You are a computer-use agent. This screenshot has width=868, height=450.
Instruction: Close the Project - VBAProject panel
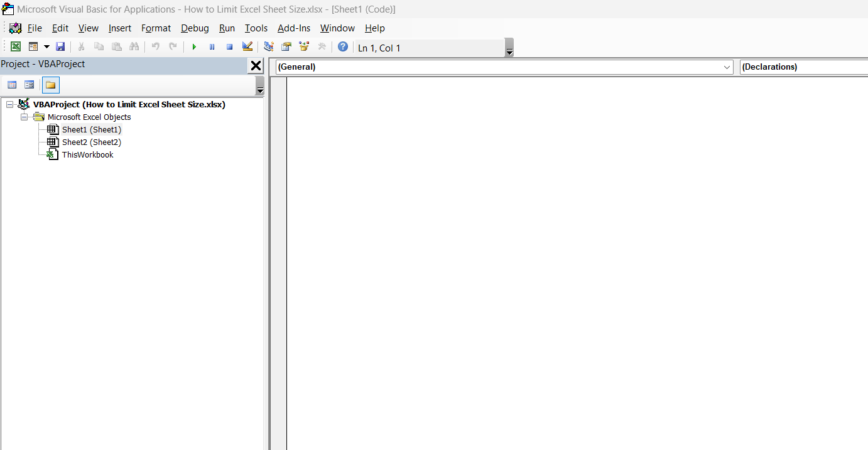256,66
